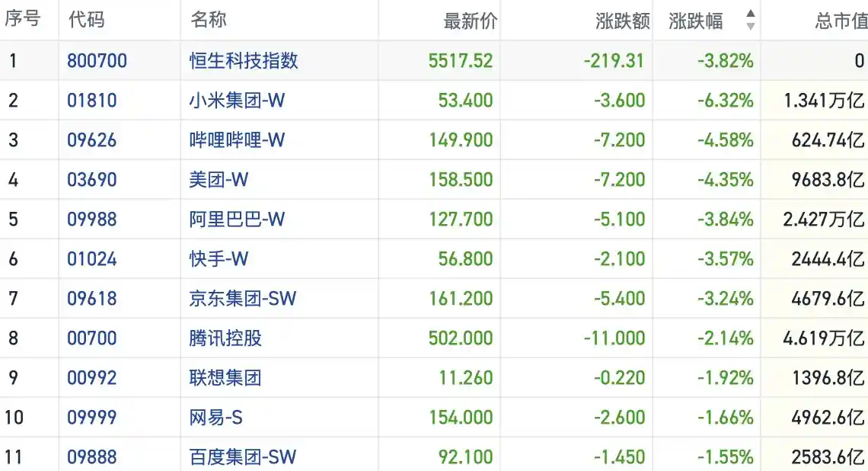Select latest price 92.100
The height and width of the screenshot is (471, 868).
tap(465, 457)
